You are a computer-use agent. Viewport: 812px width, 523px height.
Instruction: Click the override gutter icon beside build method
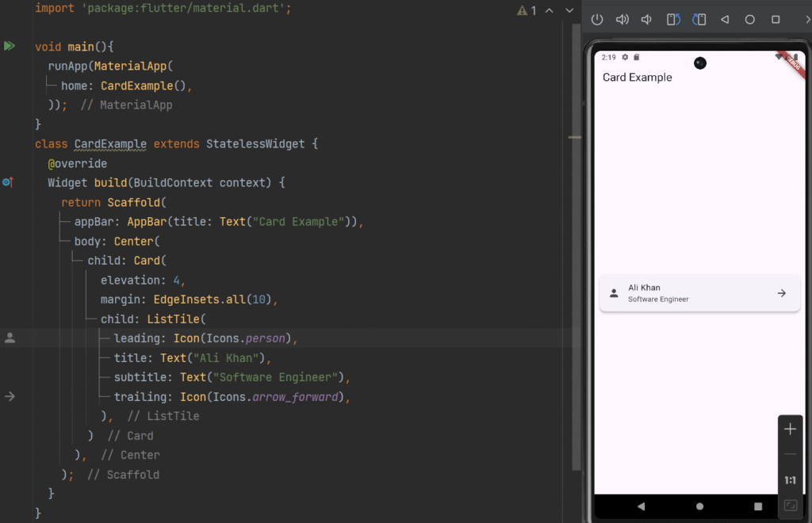point(8,182)
